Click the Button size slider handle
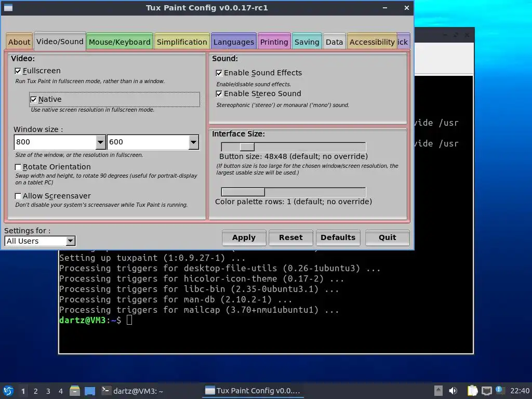Viewport: 532px width, 399px height. [247, 147]
